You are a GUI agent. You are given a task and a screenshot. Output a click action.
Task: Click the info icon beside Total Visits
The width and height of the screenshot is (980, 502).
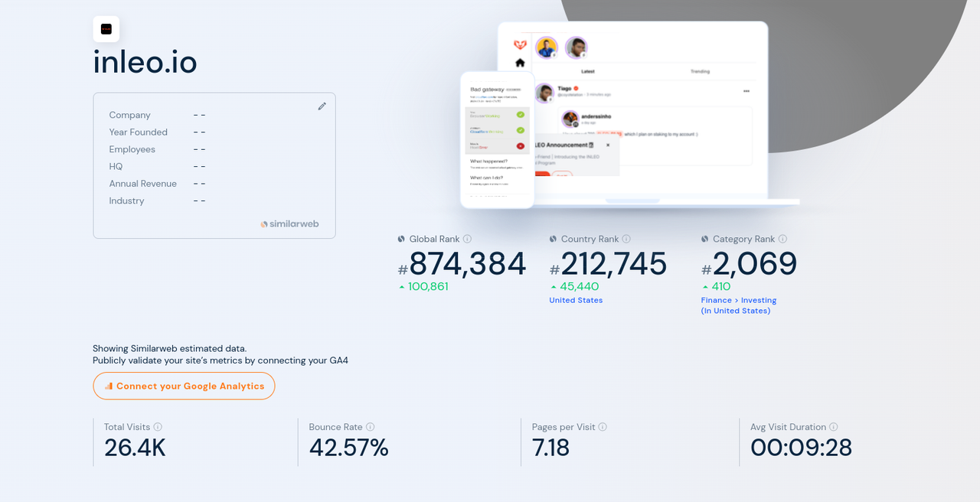[x=158, y=427]
